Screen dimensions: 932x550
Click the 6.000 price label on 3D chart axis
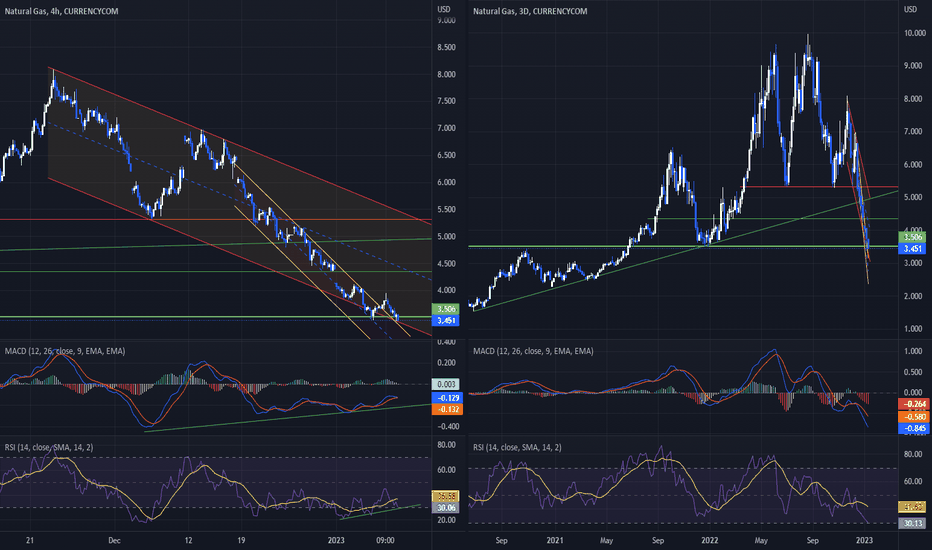pyautogui.click(x=913, y=165)
